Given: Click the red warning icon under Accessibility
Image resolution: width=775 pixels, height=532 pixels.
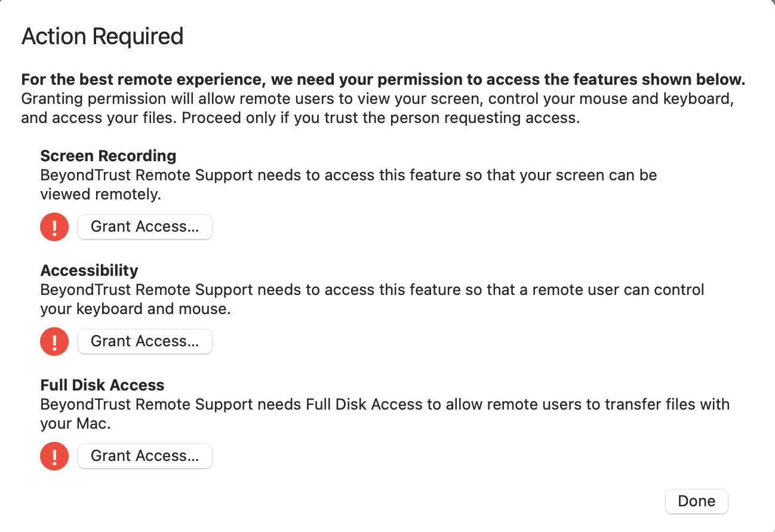Looking at the screenshot, I should [54, 342].
